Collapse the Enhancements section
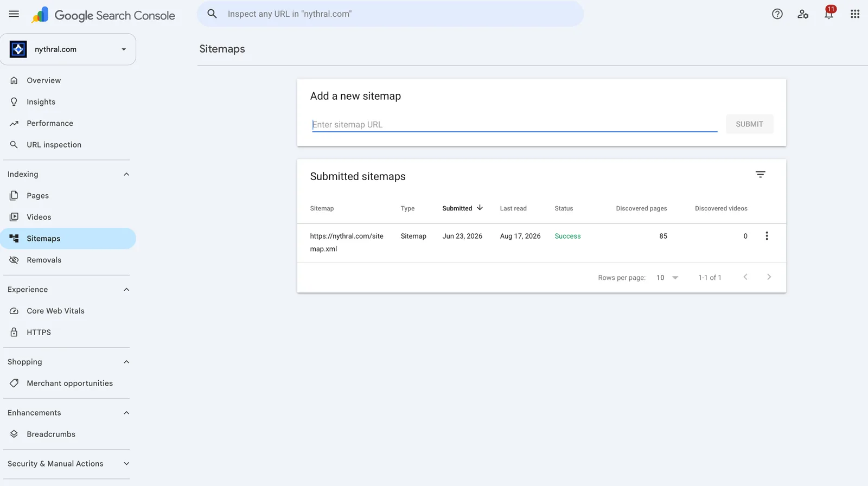The width and height of the screenshot is (868, 486). (x=126, y=413)
